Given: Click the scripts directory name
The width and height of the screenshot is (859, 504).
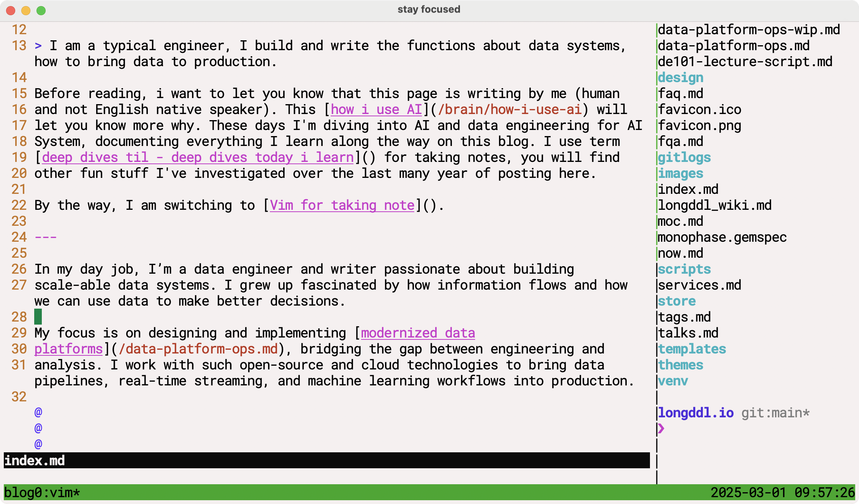Looking at the screenshot, I should [x=684, y=269].
